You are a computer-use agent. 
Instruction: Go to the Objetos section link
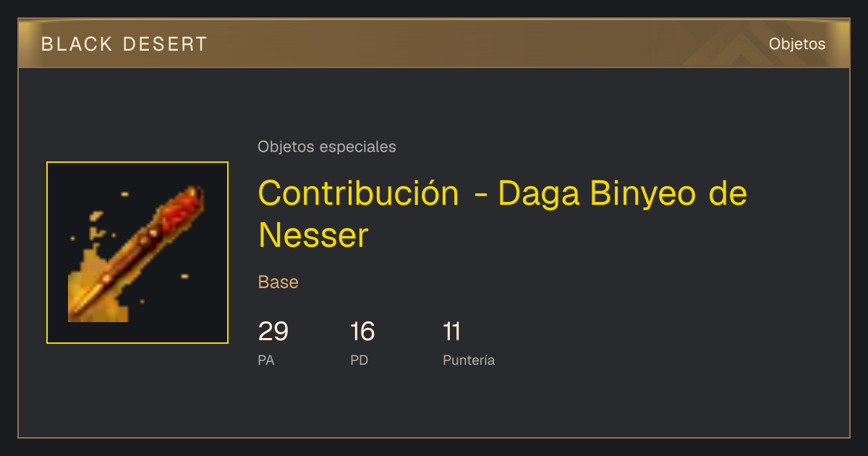click(797, 44)
